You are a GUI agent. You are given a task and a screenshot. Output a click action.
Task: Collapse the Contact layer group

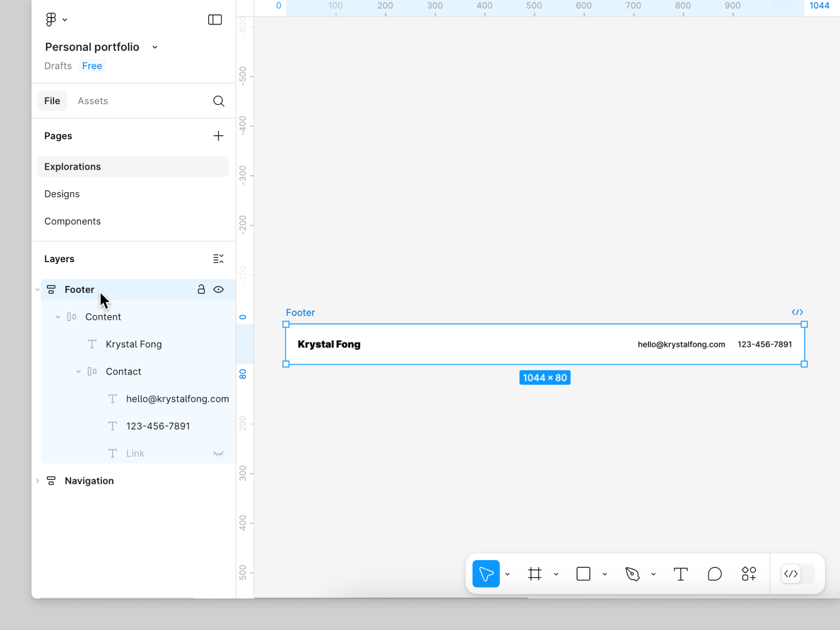[x=78, y=371]
